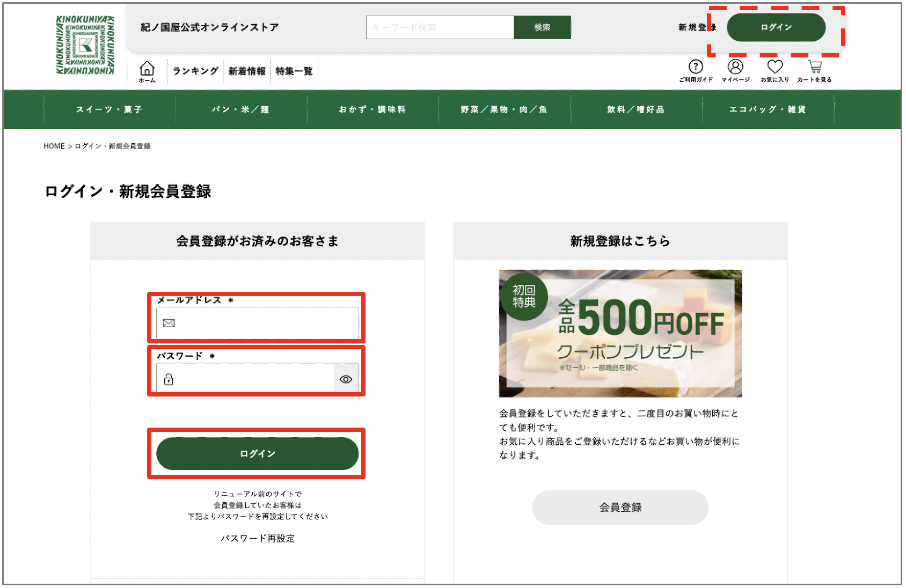Toggle password visibility with eye icon

[346, 378]
